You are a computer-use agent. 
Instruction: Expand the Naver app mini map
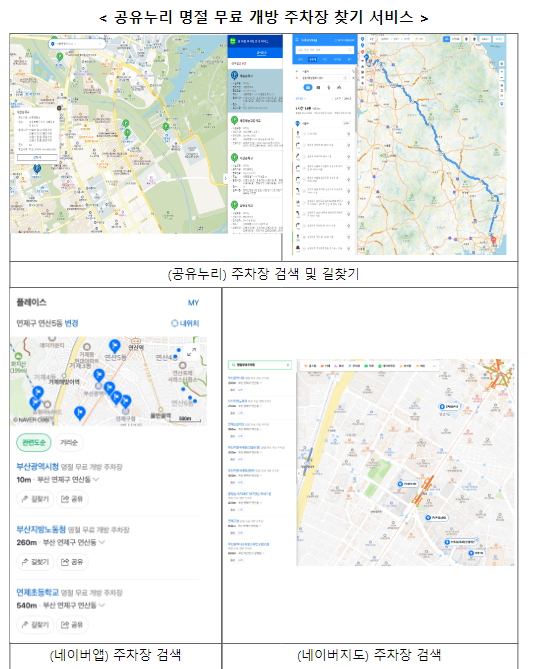192,352
